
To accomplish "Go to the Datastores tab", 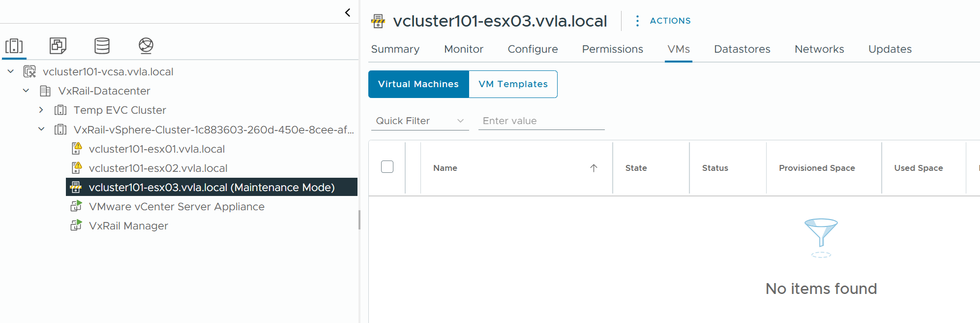I will [742, 49].
